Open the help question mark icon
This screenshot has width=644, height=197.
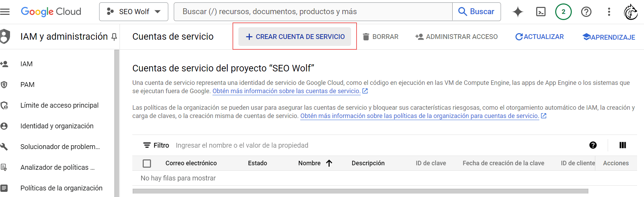586,12
